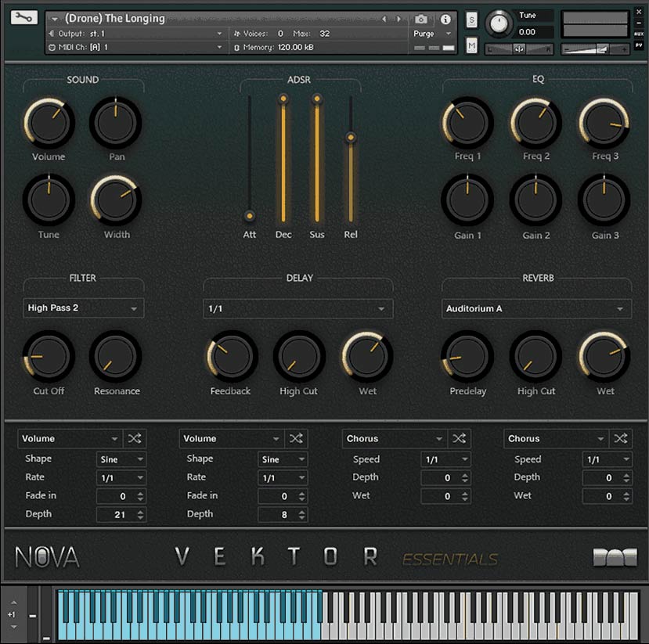The width and height of the screenshot is (649, 644).
Task: Open the Shape Sine dropdown
Action: pos(121,459)
